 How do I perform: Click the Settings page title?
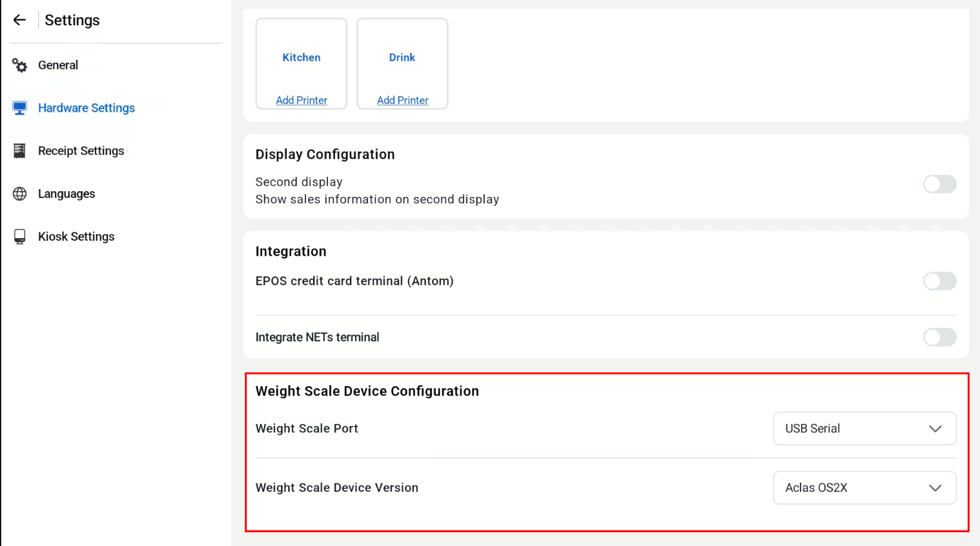[72, 20]
